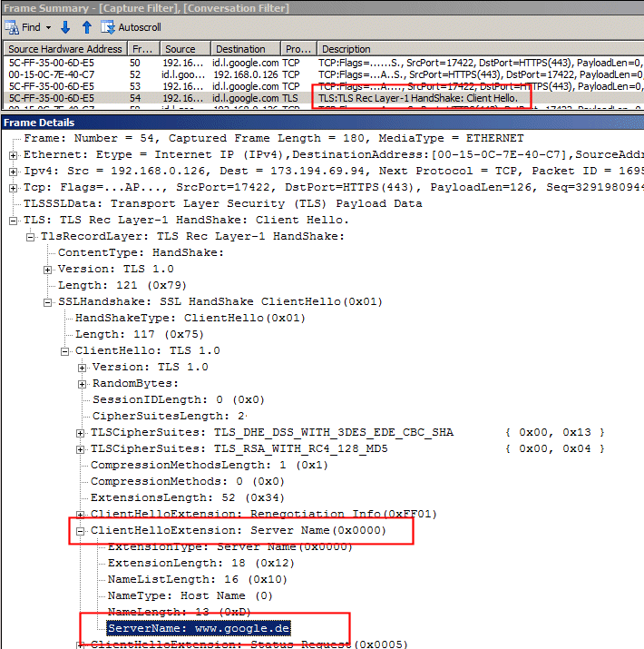Expand the Ipv4 node
This screenshot has width=644, height=649.
point(14,172)
